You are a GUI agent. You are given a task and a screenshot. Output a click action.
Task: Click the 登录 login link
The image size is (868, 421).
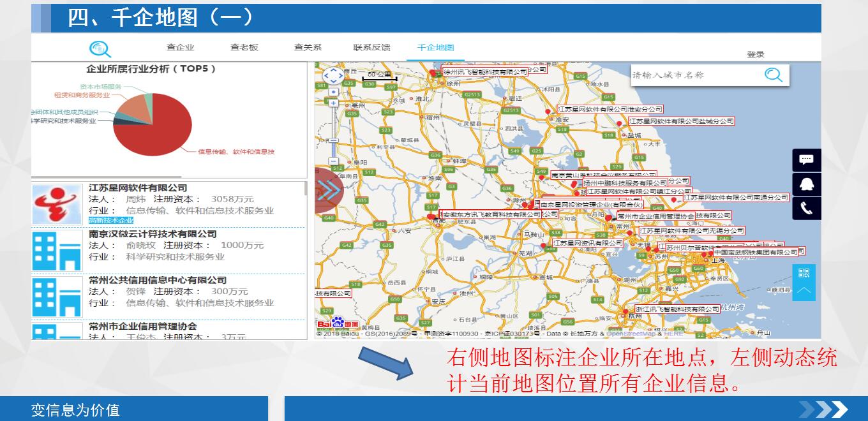pos(756,55)
